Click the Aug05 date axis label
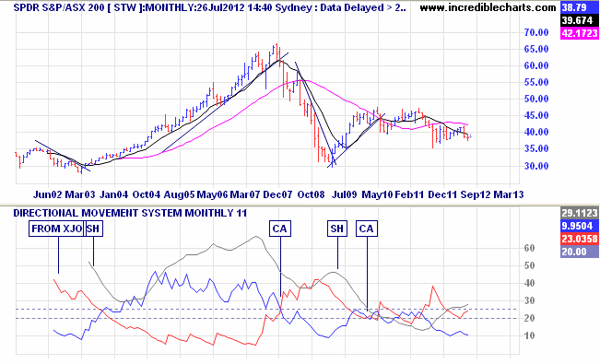 pyautogui.click(x=179, y=194)
